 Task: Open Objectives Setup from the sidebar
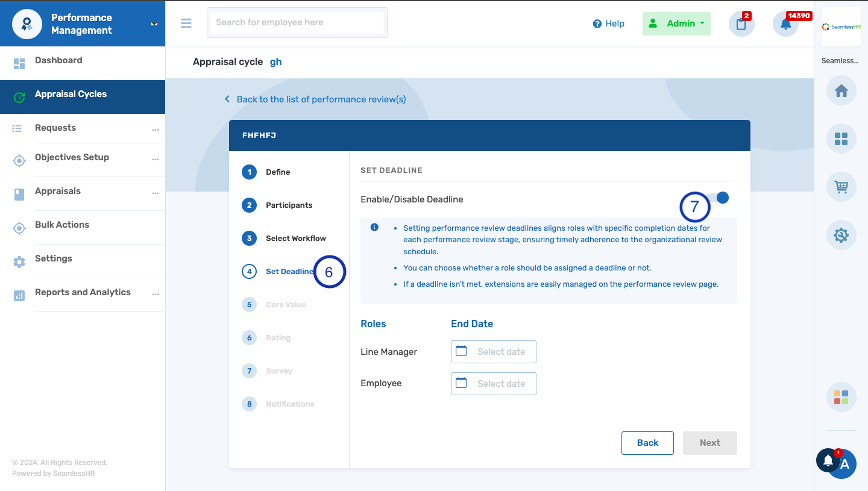click(x=72, y=157)
